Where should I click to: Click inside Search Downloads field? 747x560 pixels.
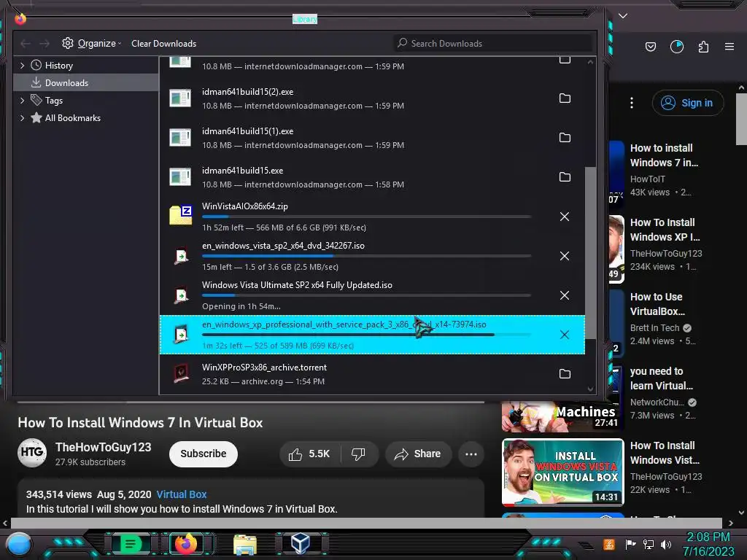(493, 43)
